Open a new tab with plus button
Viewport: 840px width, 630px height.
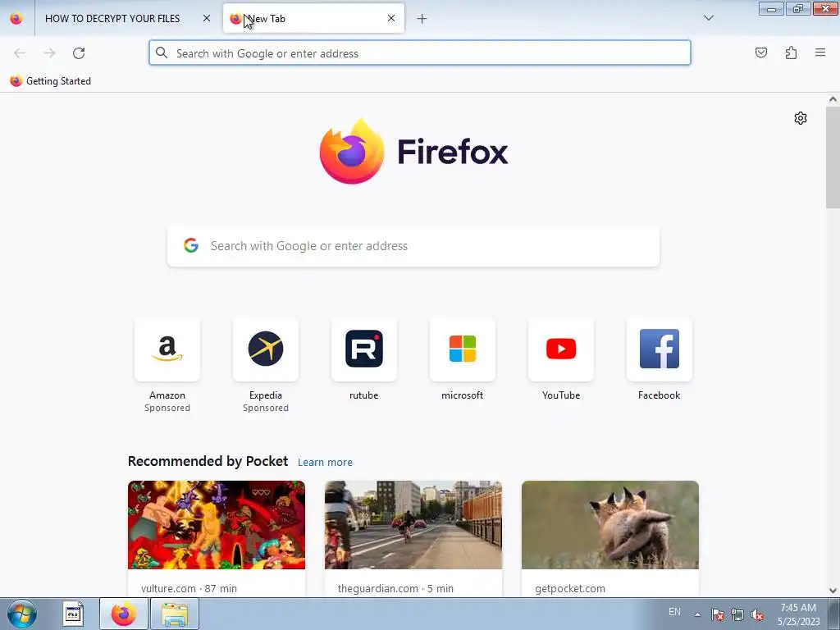click(422, 19)
